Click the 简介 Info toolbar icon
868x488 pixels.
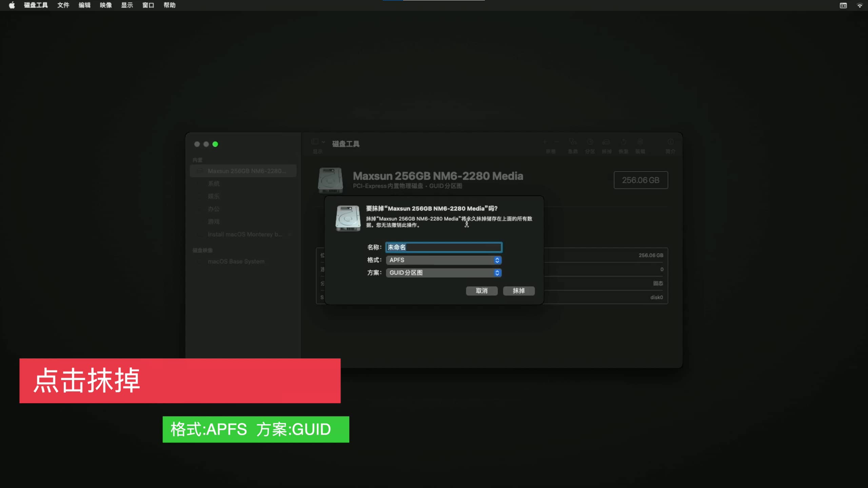pos(670,142)
